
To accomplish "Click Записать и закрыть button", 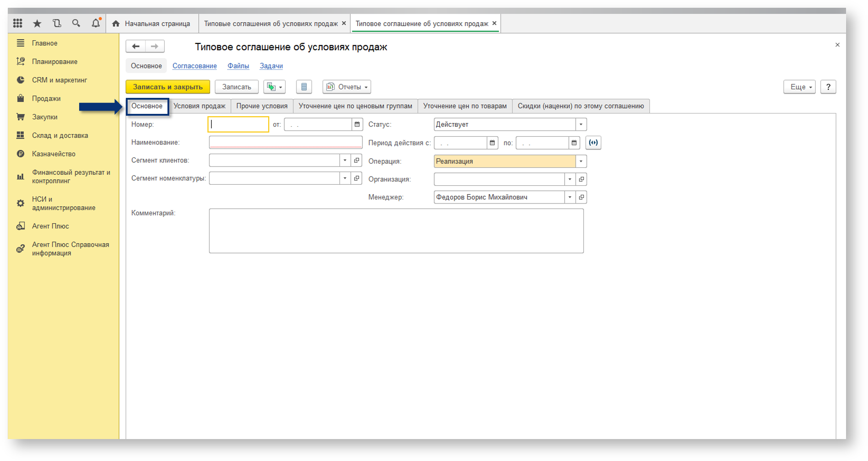I will coord(168,87).
